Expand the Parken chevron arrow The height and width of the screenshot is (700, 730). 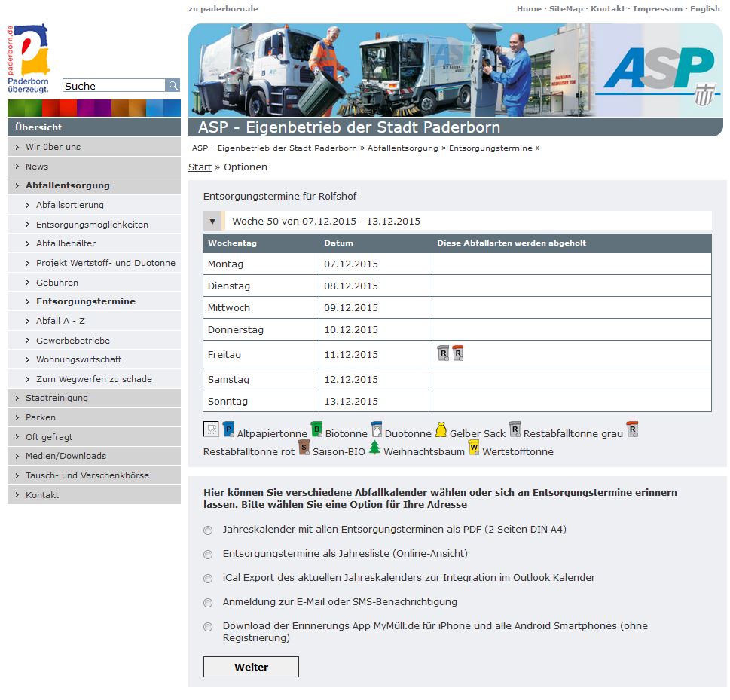[17, 417]
